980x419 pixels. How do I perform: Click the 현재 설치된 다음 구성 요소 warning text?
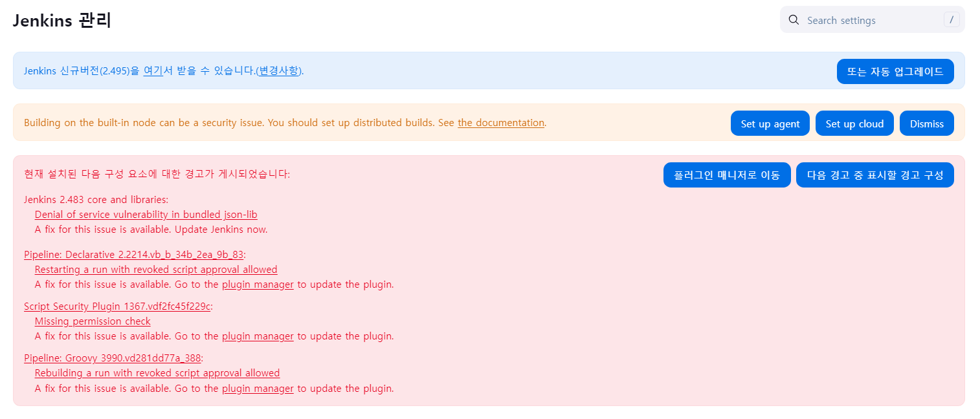pyautogui.click(x=157, y=173)
